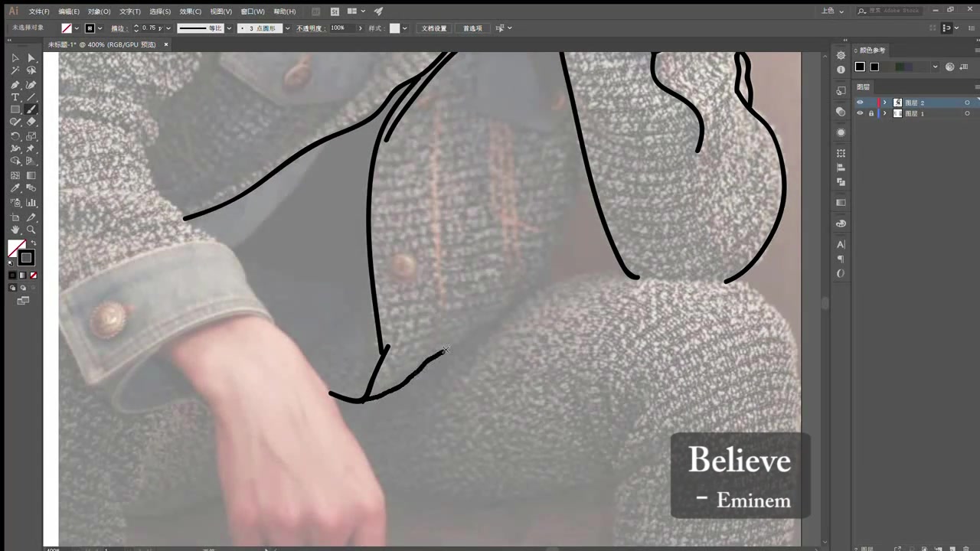Select the Width tool
This screenshot has width=980, height=551.
[15, 148]
